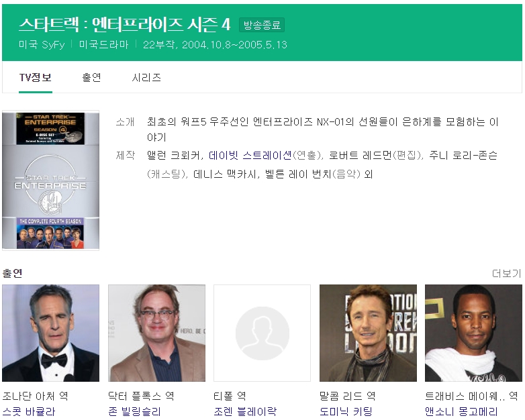
Task: Click the 존 빌링슬리 photo thumbnail
Action: (x=156, y=333)
